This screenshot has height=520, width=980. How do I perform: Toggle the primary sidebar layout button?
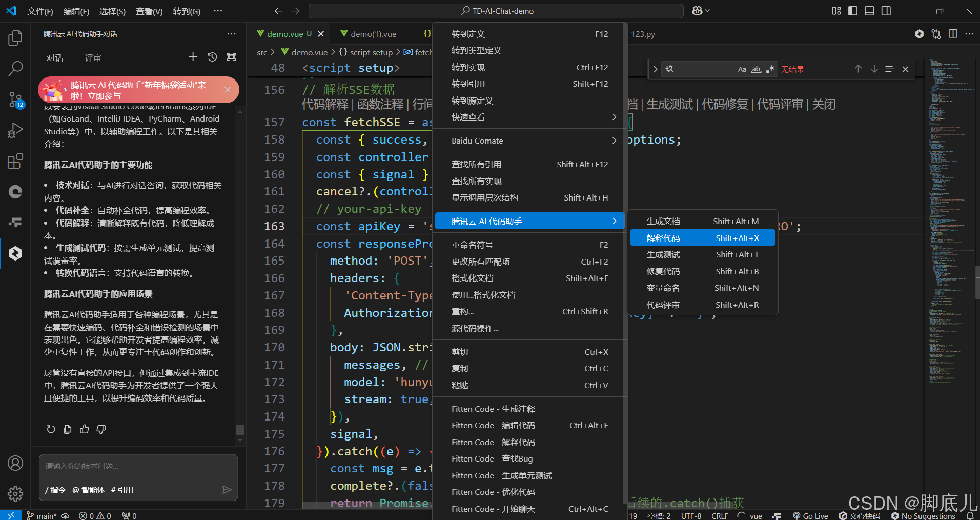coord(853,11)
